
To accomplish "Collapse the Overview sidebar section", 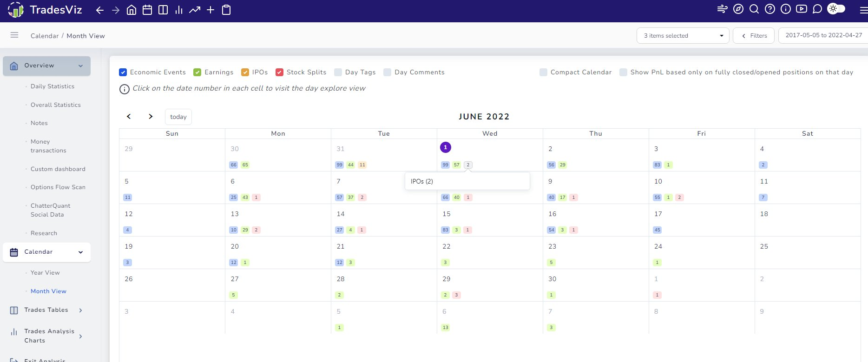I will pos(46,66).
